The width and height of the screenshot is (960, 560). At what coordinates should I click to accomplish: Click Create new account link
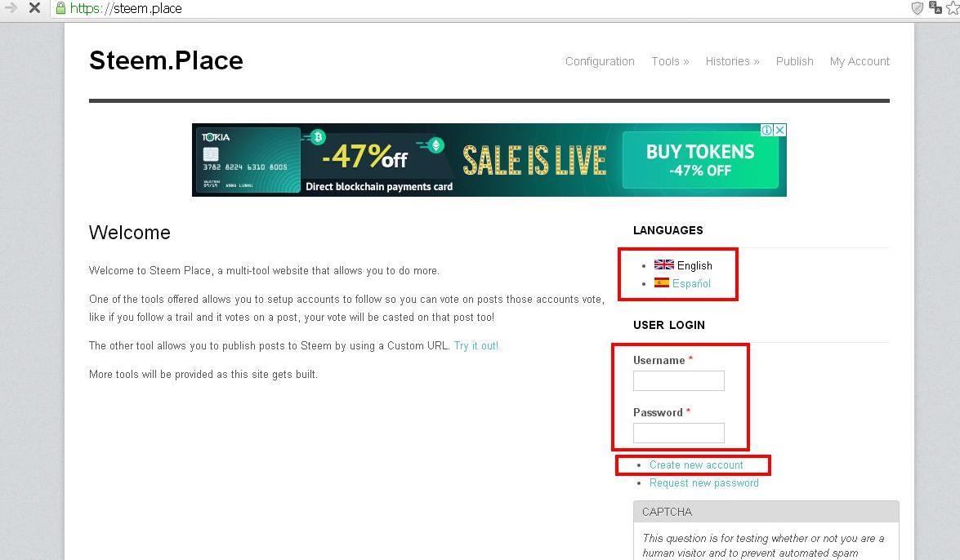696,465
